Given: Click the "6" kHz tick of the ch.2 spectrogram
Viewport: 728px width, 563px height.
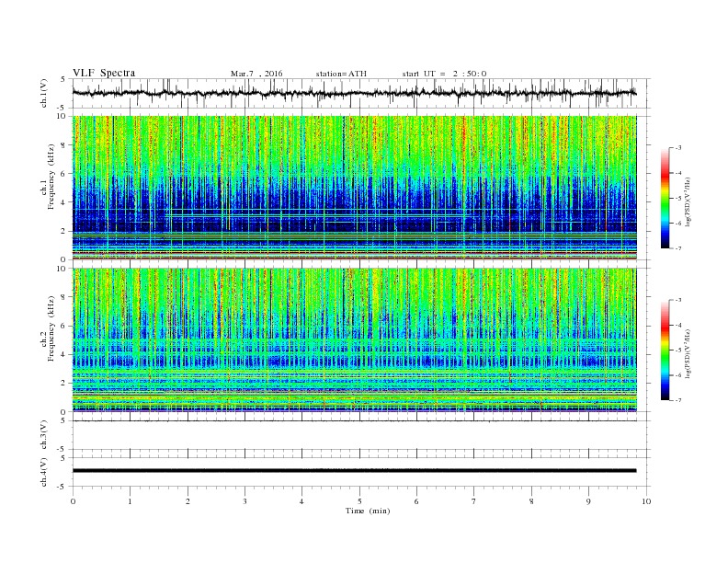Looking at the screenshot, I should (63, 326).
